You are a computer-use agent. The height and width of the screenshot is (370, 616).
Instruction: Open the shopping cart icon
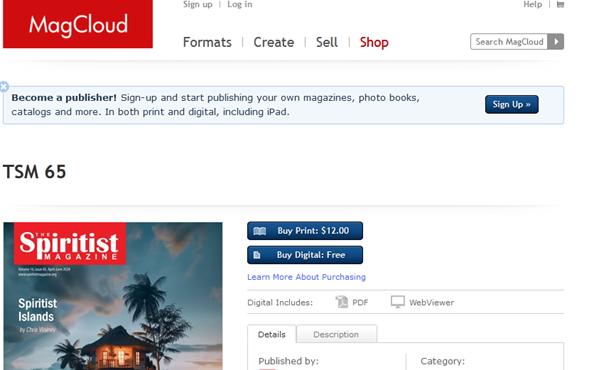pos(560,4)
